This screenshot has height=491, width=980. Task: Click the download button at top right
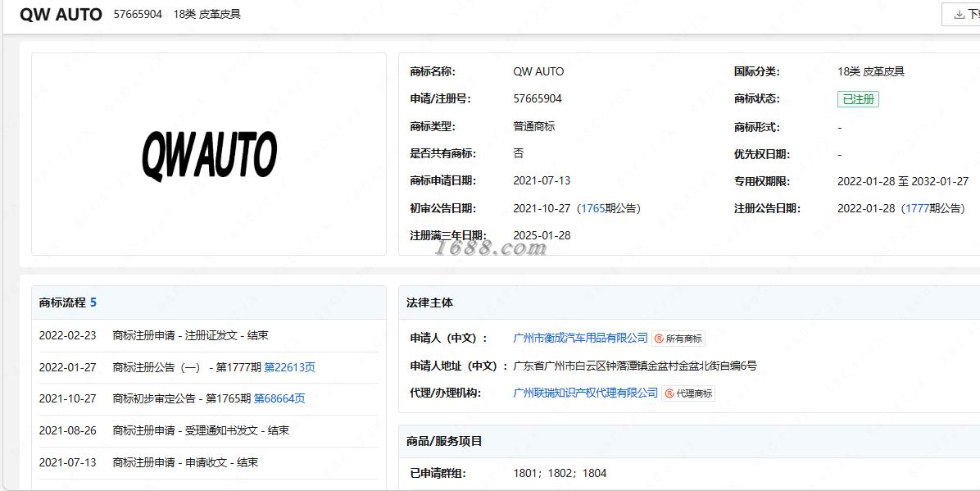pos(960,15)
